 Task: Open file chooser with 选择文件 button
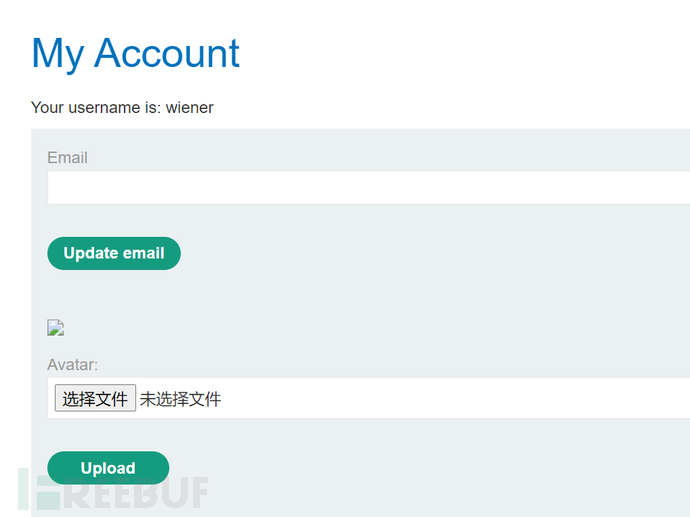point(95,398)
